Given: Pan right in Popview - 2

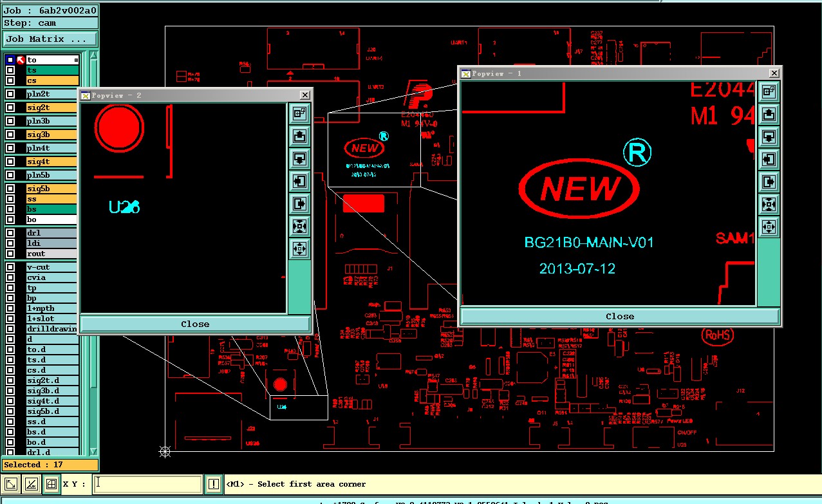Looking at the screenshot, I should [x=299, y=203].
